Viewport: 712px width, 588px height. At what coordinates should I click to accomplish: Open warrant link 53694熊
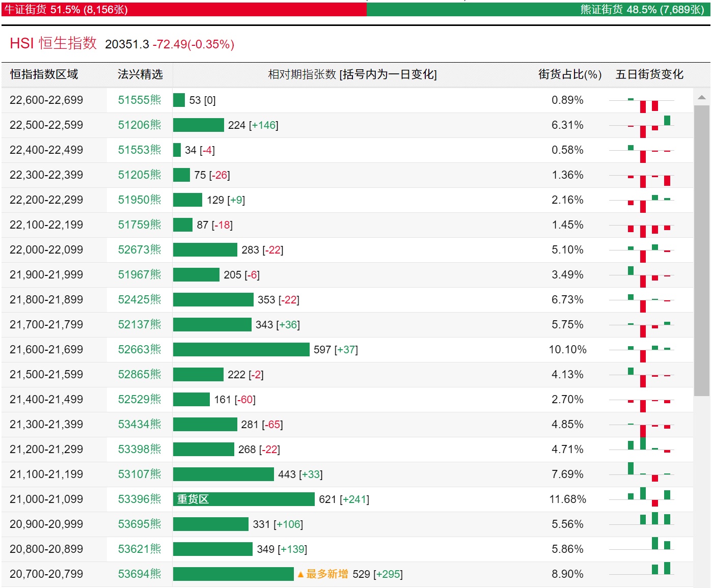140,574
